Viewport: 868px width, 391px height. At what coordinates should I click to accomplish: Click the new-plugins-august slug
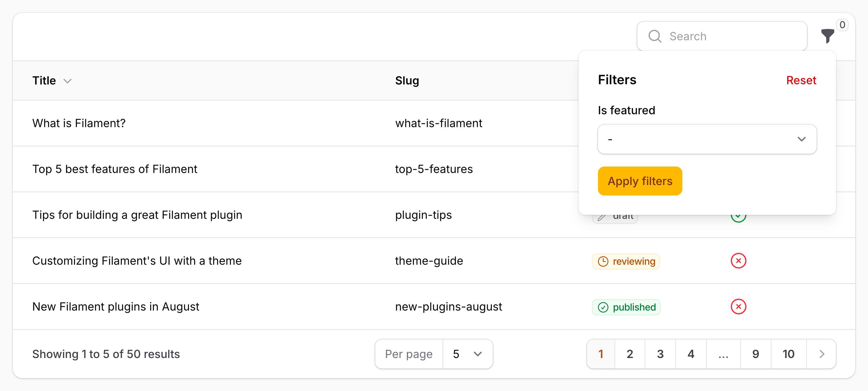448,307
